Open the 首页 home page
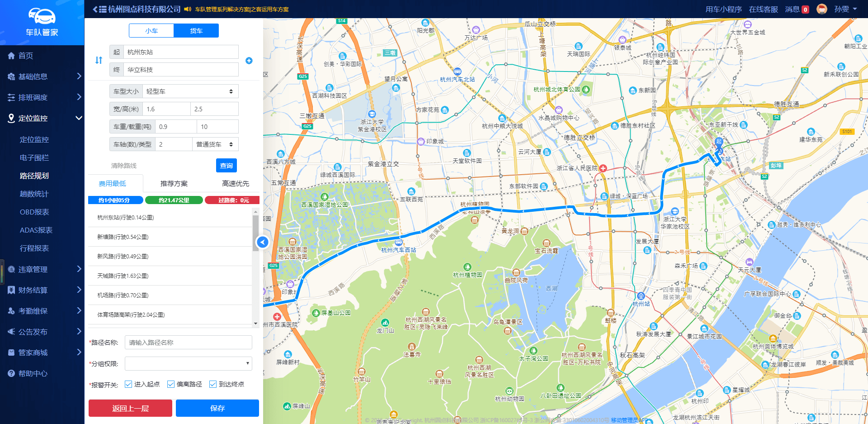This screenshot has height=424, width=868. pos(26,56)
